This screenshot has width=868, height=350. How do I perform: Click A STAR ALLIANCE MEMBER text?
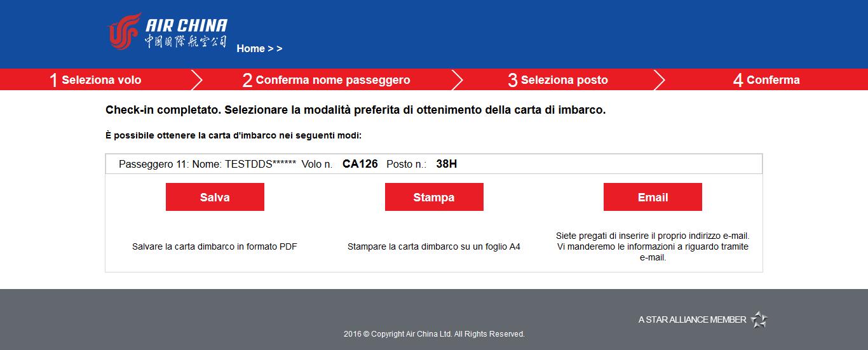pyautogui.click(x=692, y=320)
